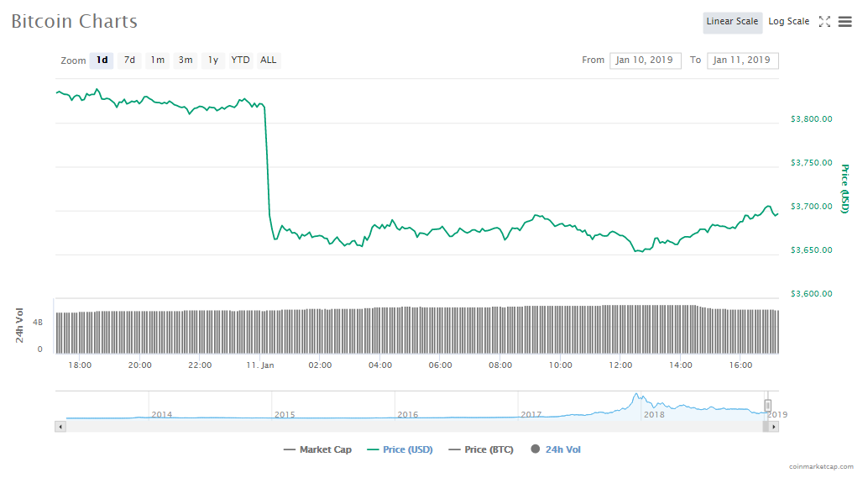
Task: Show ALL time range
Action: [x=268, y=60]
